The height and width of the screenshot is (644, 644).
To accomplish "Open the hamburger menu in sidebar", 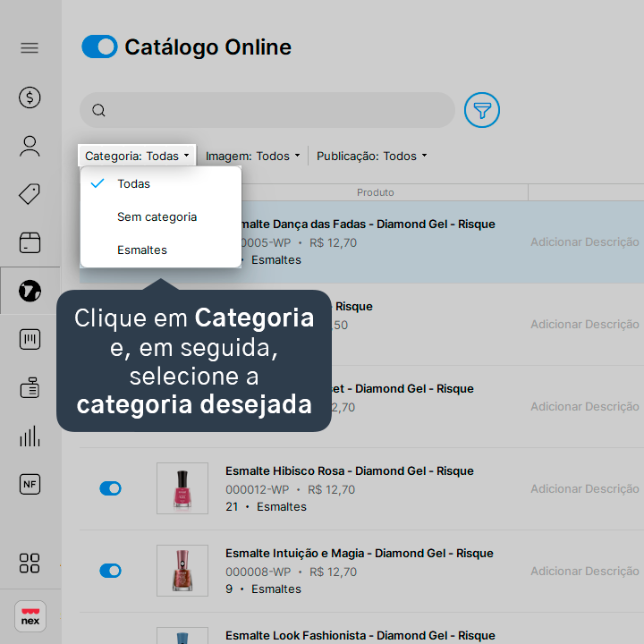I will click(x=30, y=48).
